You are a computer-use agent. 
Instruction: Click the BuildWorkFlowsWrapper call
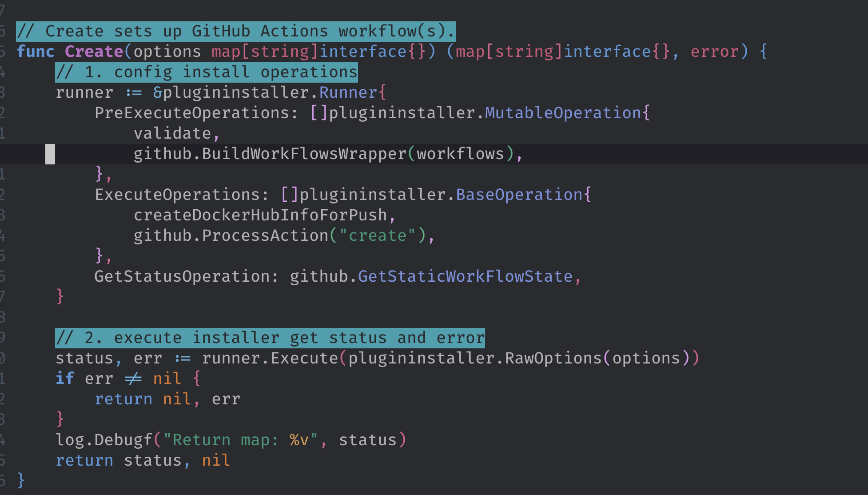click(x=304, y=154)
